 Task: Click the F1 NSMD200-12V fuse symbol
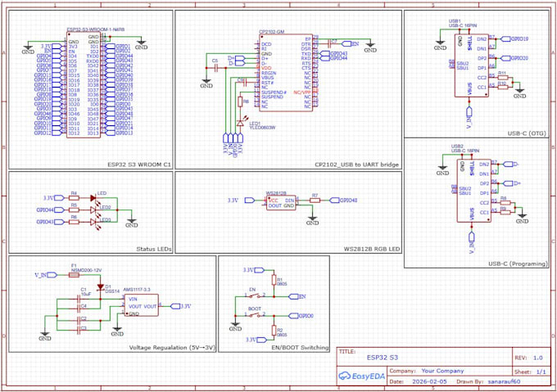click(x=74, y=275)
